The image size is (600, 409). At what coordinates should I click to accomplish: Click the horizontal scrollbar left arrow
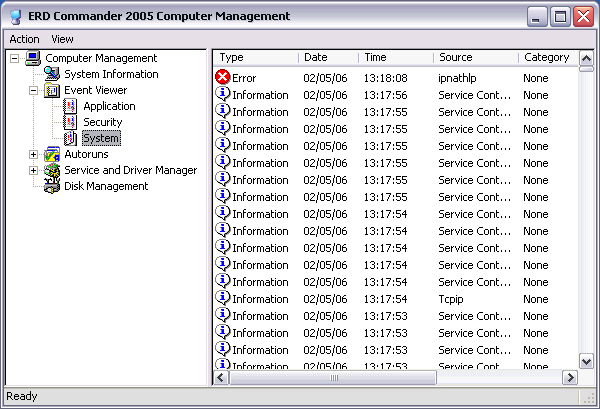pyautogui.click(x=221, y=378)
